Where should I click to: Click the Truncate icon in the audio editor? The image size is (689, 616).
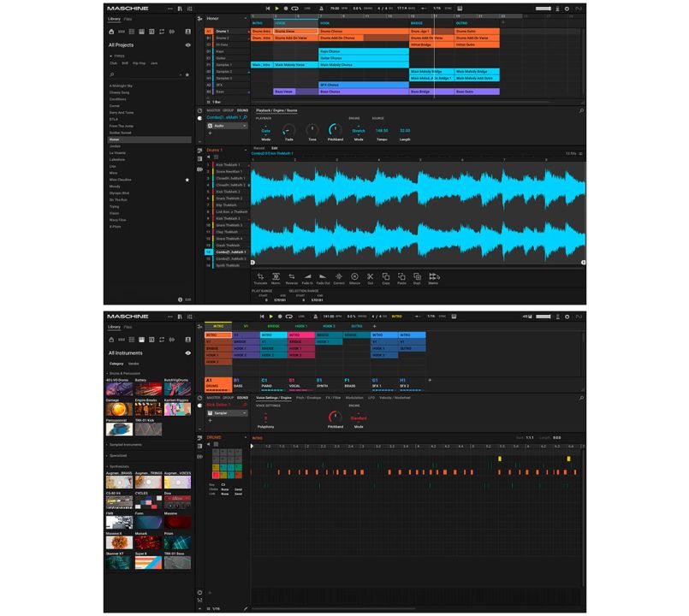tap(260, 276)
